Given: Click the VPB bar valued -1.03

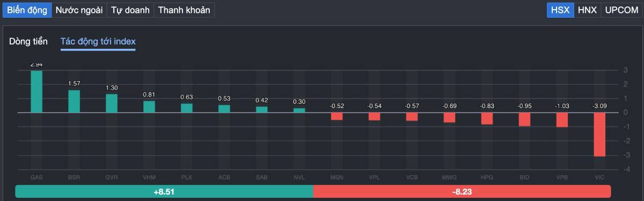Looking at the screenshot, I should 562,120.
